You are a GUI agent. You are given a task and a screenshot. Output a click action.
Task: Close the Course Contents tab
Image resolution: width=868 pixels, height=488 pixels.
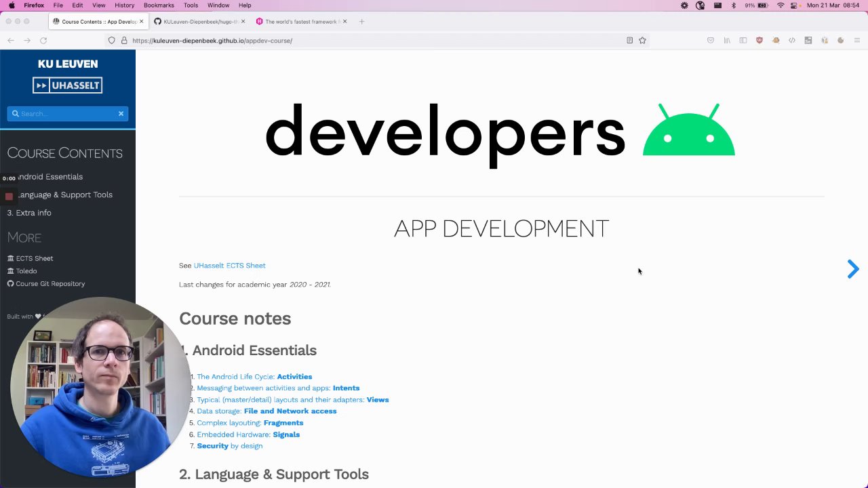(x=141, y=22)
